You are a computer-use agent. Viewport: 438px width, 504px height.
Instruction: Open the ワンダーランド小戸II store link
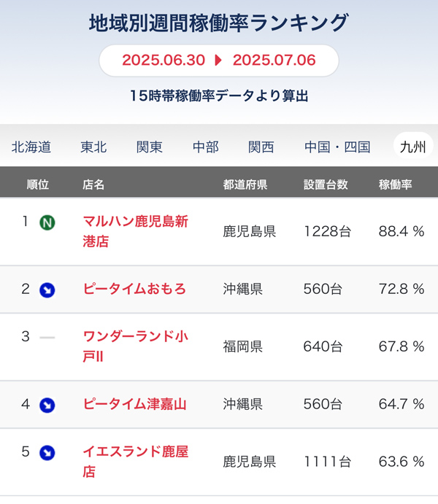(x=135, y=346)
